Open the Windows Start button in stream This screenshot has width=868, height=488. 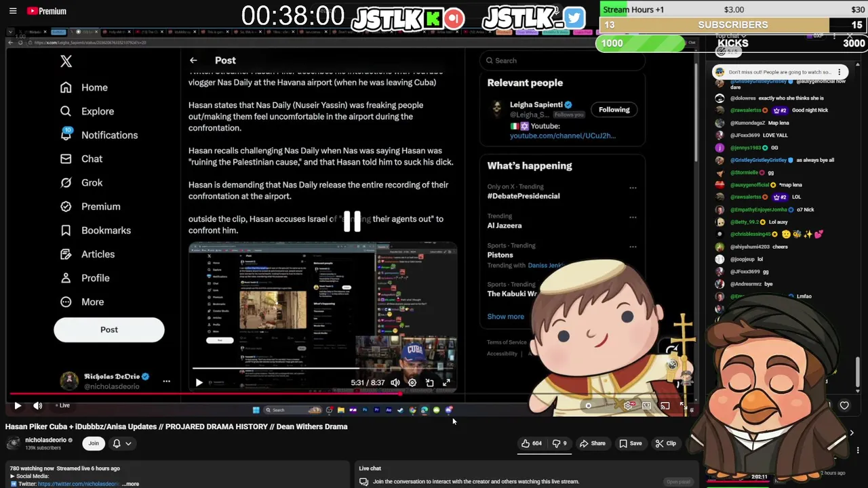(x=256, y=410)
